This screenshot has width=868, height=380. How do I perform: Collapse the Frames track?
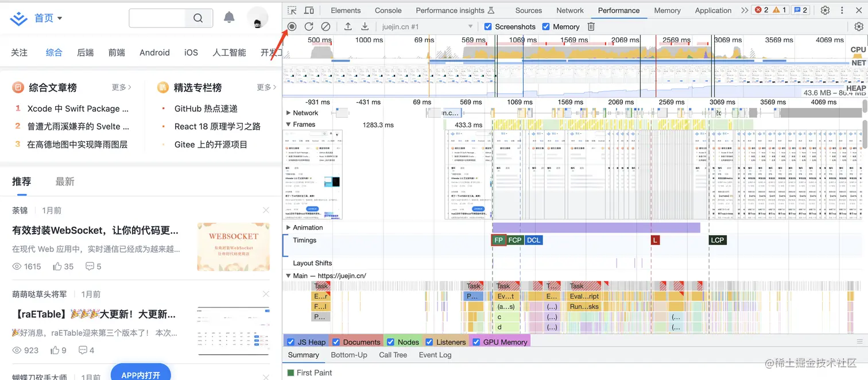coord(289,125)
